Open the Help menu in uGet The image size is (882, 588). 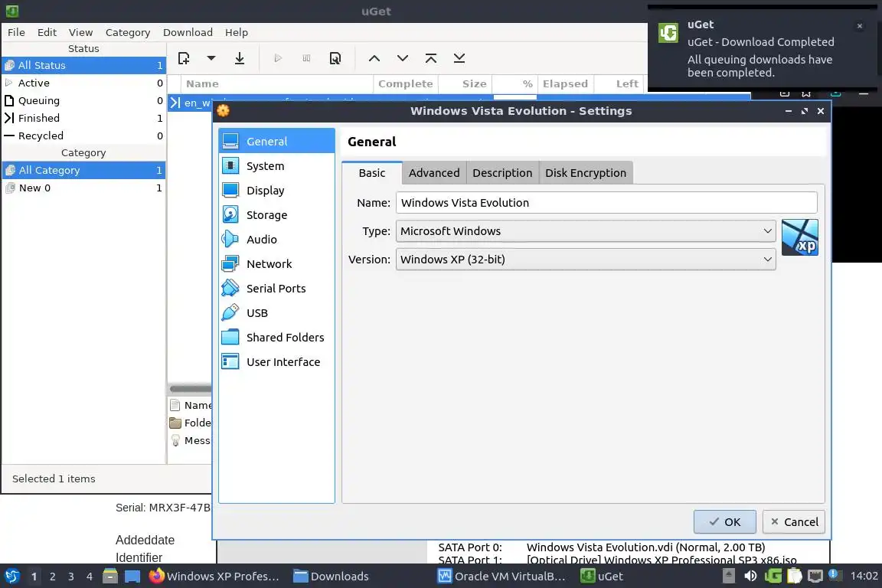(237, 32)
